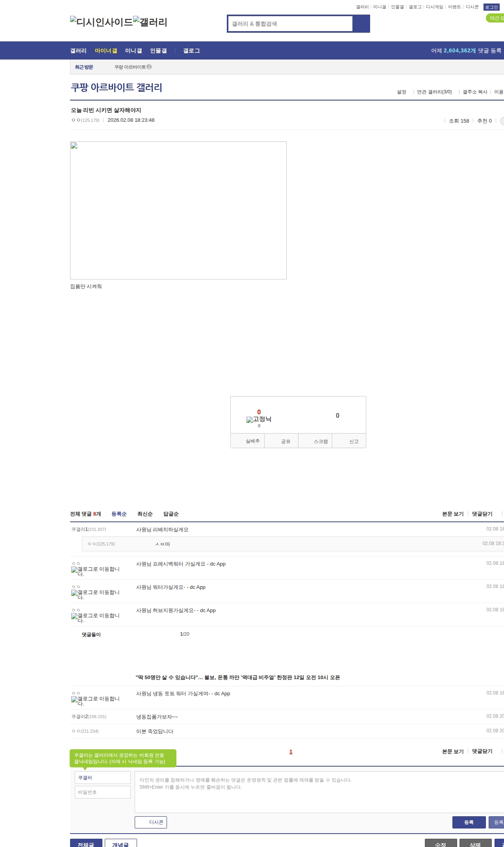The image size is (504, 847).
Task: Sort comments by 답글순
Action: 171,514
